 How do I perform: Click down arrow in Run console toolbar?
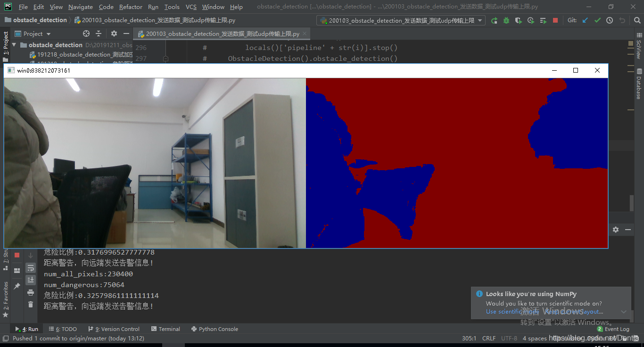[31, 255]
